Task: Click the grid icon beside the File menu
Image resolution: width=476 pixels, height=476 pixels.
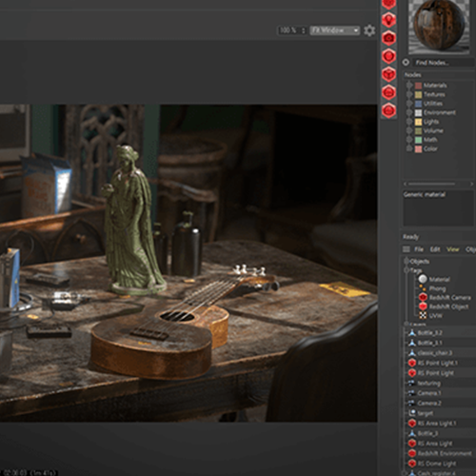Action: click(x=407, y=249)
